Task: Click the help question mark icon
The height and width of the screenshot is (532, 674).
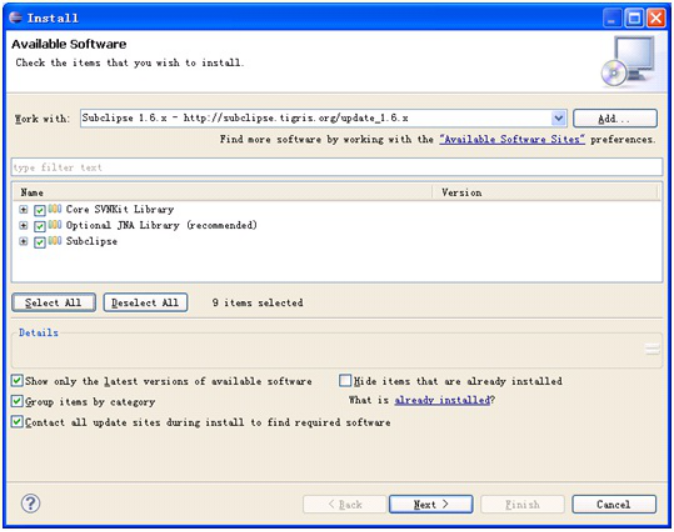Action: pyautogui.click(x=31, y=504)
